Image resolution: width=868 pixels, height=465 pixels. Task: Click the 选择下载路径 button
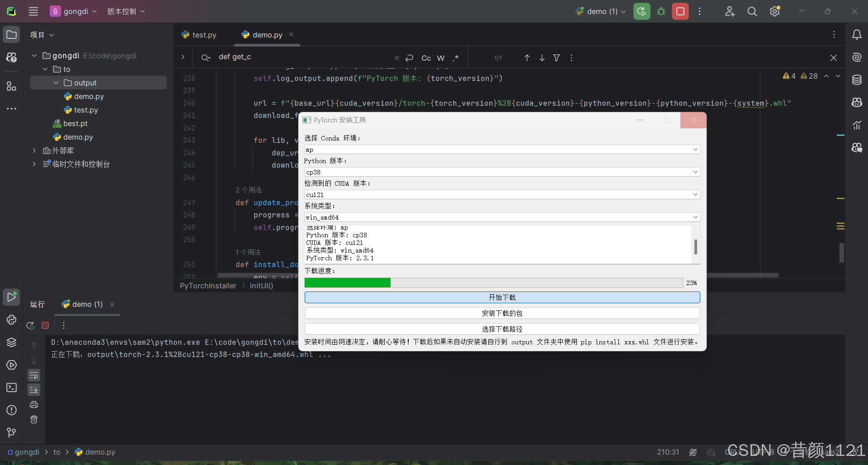pos(502,329)
